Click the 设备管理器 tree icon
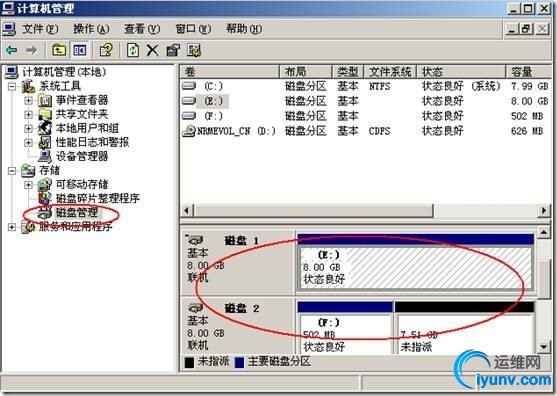 pos(45,156)
